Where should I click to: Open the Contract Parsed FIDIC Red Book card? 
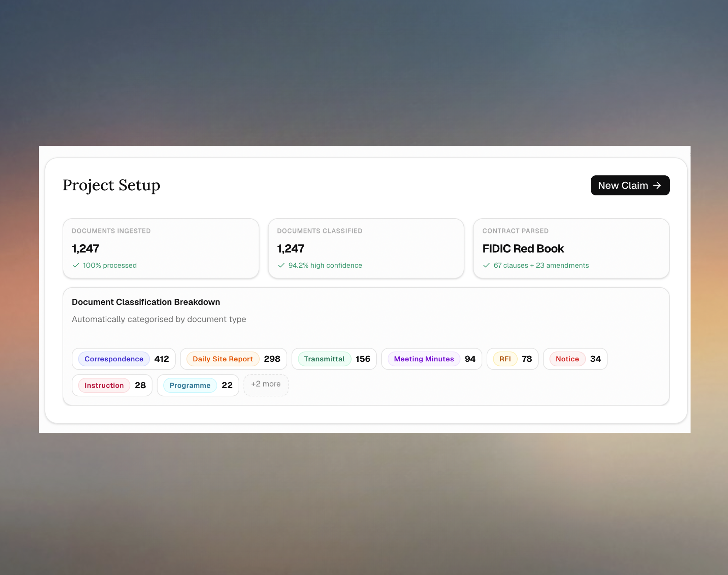tap(571, 248)
